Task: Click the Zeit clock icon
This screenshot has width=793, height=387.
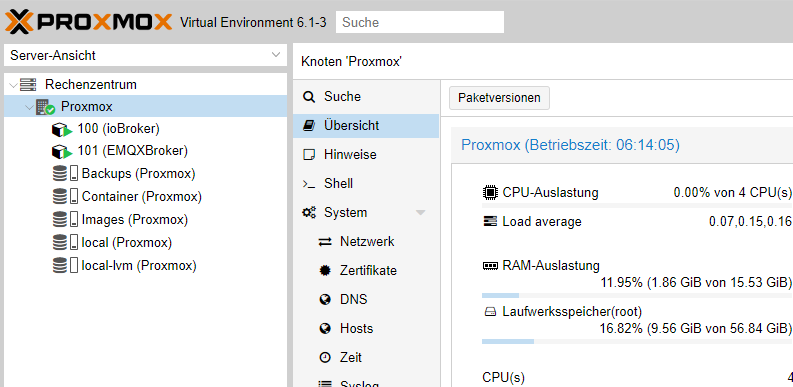Action: click(x=325, y=358)
